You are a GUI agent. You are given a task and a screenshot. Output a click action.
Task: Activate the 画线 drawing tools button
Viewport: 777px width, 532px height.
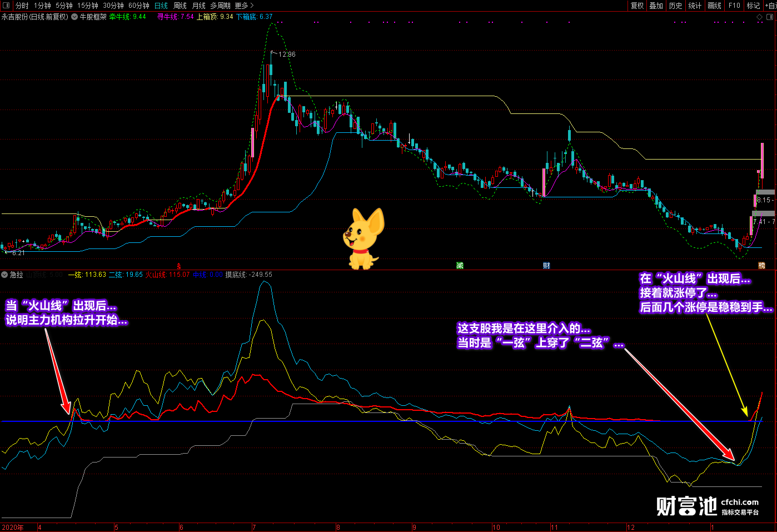[x=715, y=6]
